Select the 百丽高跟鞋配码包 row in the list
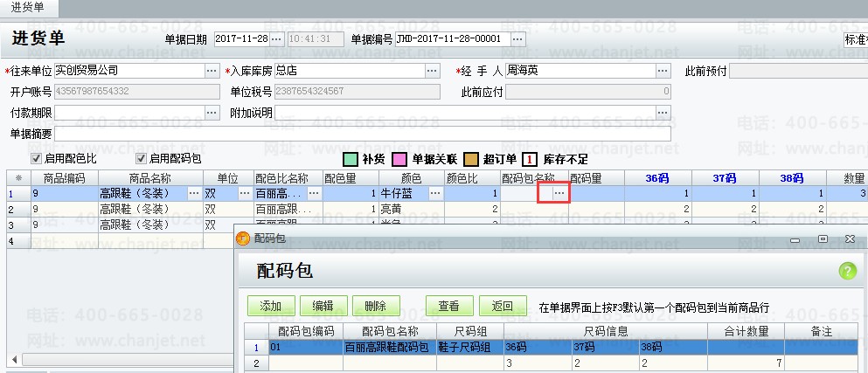868x373 pixels. coord(386,347)
